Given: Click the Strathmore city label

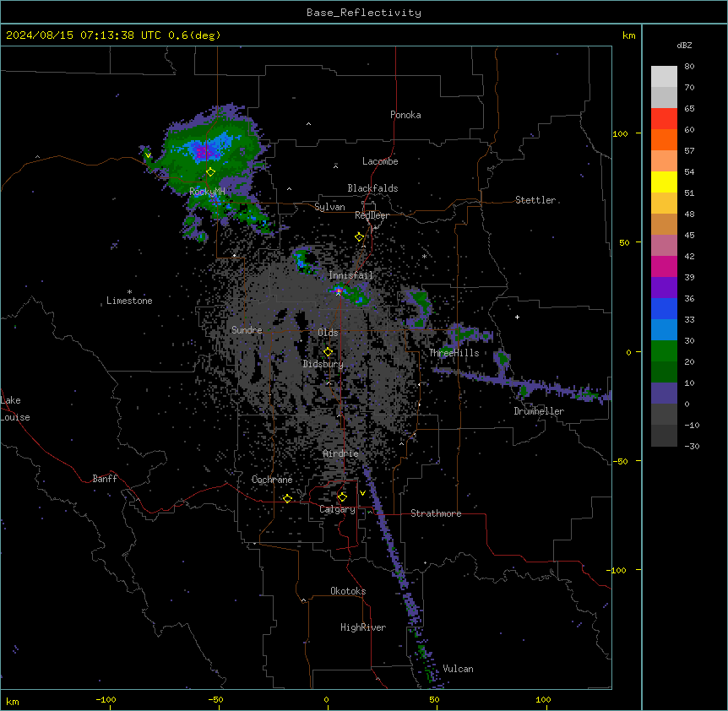Looking at the screenshot, I should pos(436,513).
